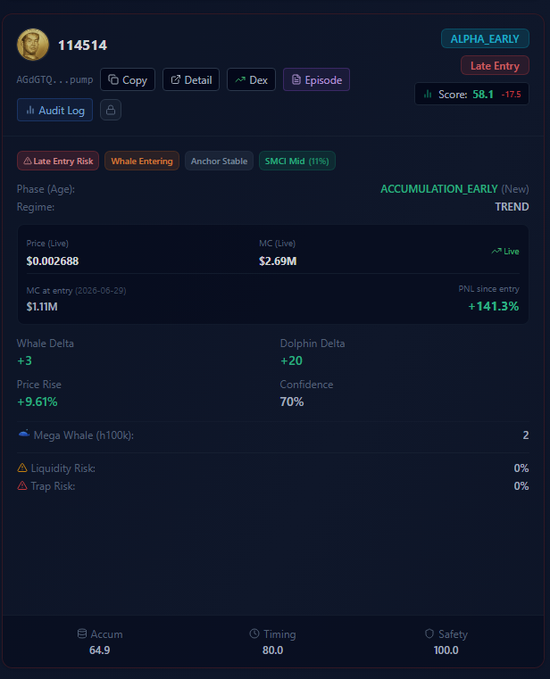Viewport: 550px width, 679px height.
Task: Click the ACCUMULATION_EARLY phase value
Action: coord(439,189)
